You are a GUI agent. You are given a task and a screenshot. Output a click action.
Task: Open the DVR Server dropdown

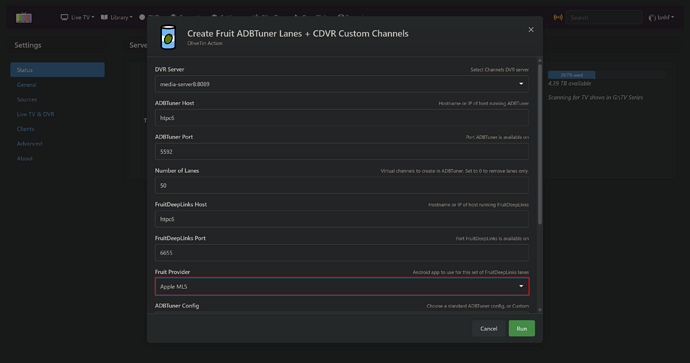pyautogui.click(x=341, y=84)
